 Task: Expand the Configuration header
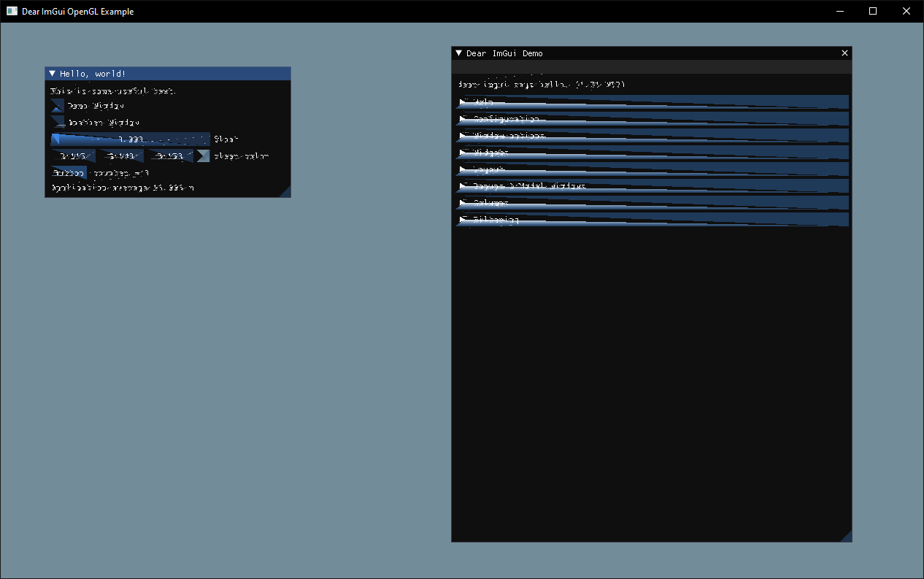652,119
